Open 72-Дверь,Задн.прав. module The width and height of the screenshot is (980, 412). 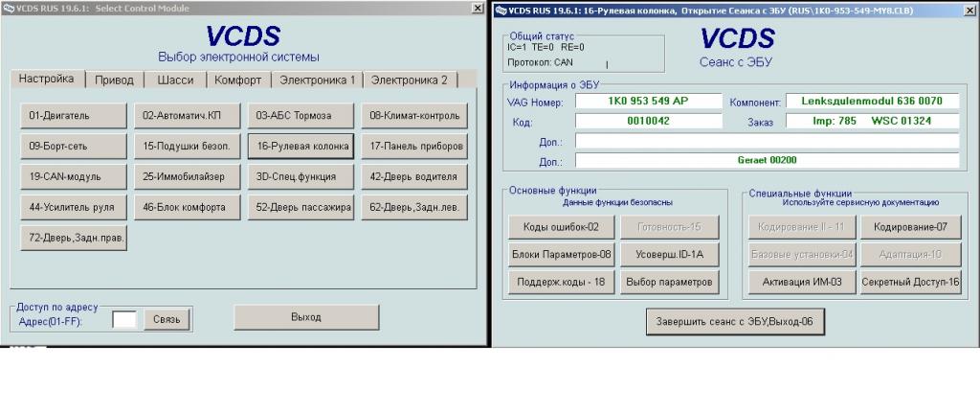(74, 238)
